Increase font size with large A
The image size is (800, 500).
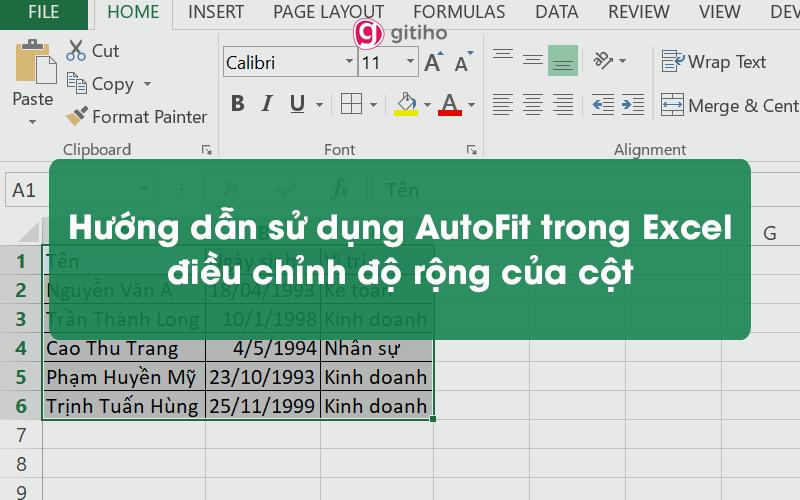(434, 62)
